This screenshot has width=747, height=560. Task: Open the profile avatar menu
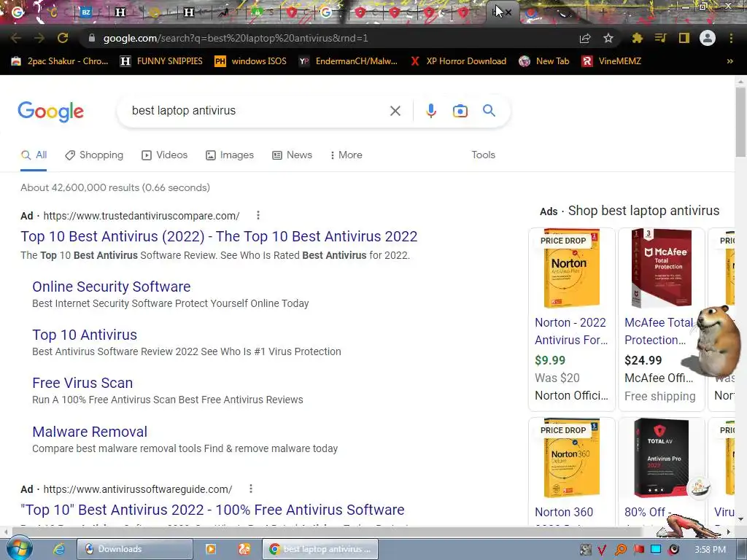pyautogui.click(x=708, y=38)
